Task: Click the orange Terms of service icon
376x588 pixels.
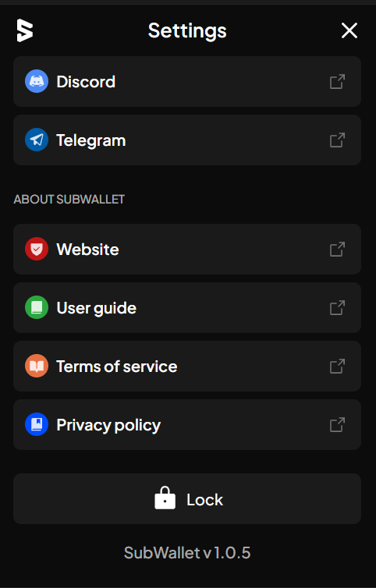Action: [37, 366]
